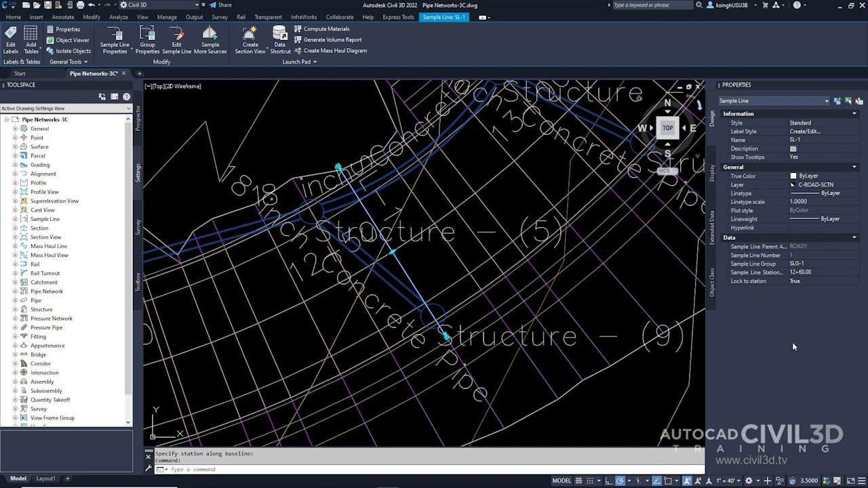
Task: Open the Data Shortcut tool
Action: (279, 39)
